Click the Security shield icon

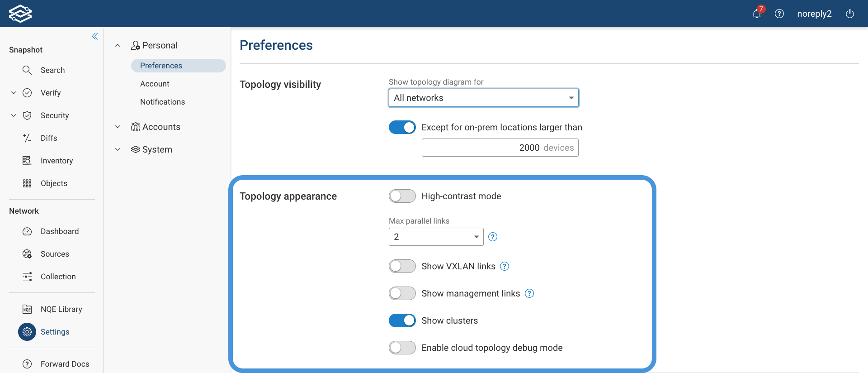[27, 115]
